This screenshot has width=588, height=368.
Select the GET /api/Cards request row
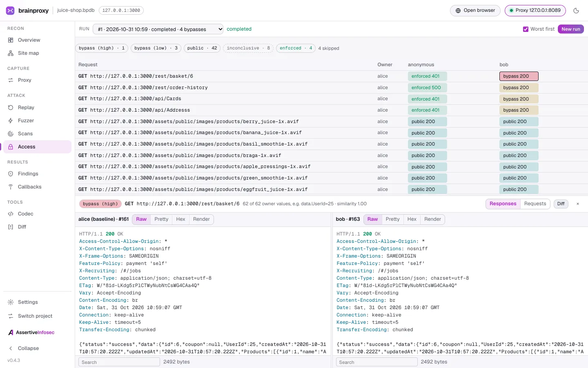(331, 99)
